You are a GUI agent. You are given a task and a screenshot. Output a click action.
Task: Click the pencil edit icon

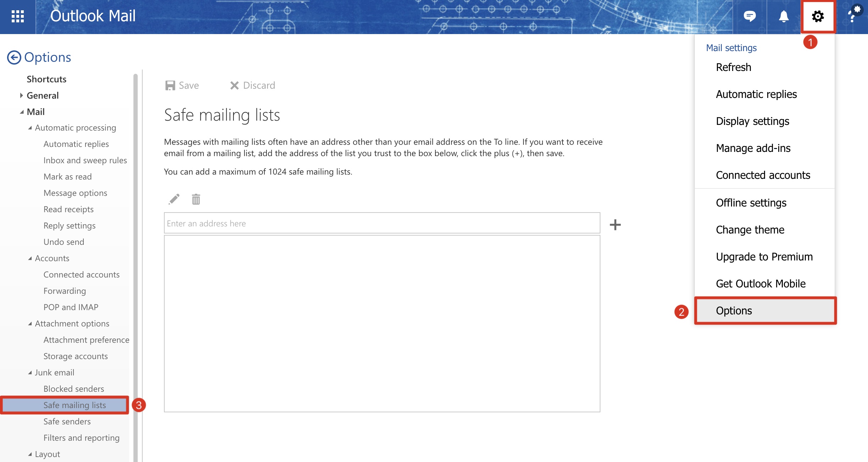pyautogui.click(x=174, y=199)
